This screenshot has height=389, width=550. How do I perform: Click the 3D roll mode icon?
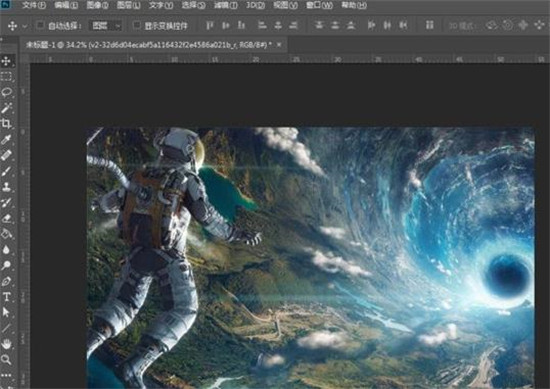click(507, 25)
